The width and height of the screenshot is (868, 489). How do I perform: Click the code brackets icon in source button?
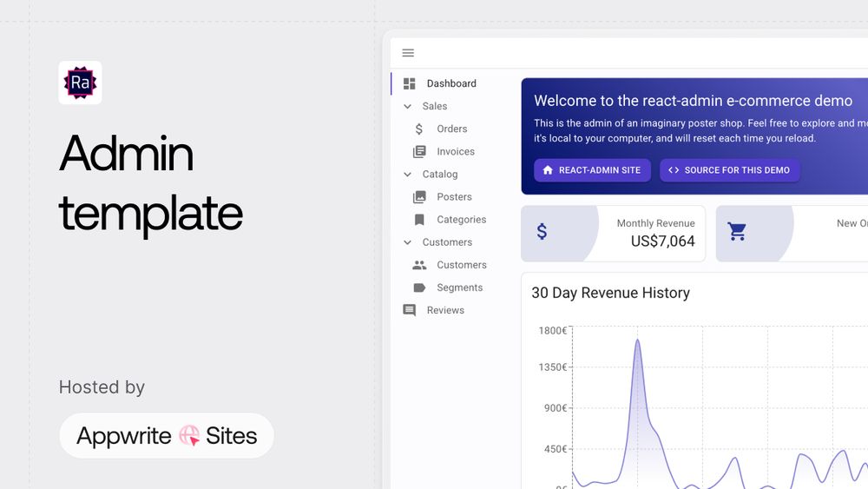tap(674, 170)
